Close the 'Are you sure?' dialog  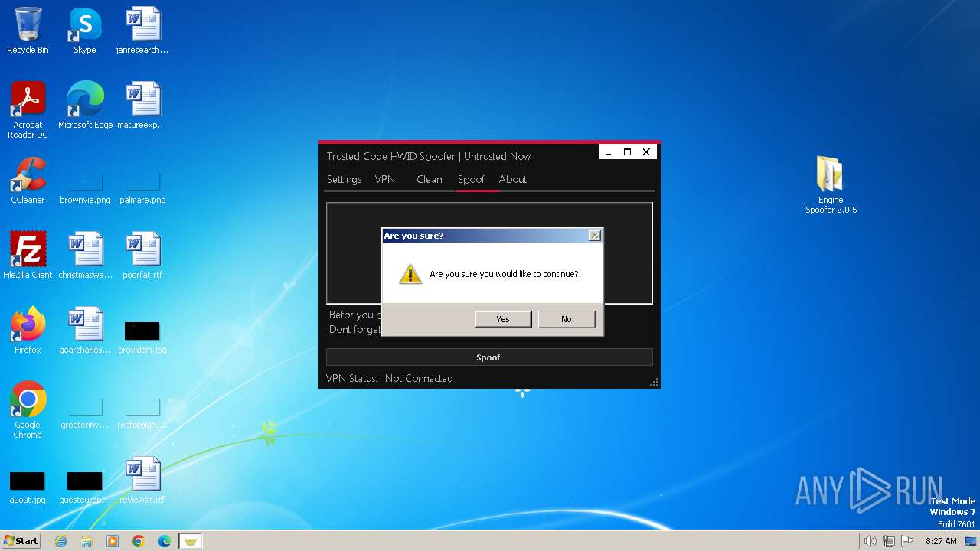click(594, 236)
